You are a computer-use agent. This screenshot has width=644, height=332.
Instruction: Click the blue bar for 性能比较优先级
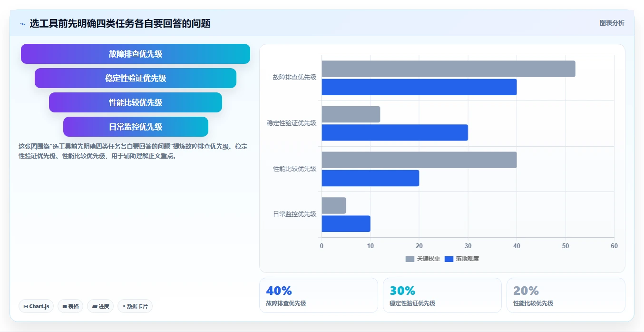point(371,178)
